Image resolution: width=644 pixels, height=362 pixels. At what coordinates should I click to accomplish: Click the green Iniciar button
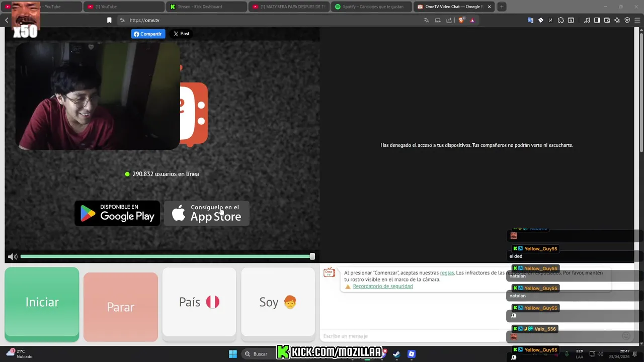pos(42,304)
